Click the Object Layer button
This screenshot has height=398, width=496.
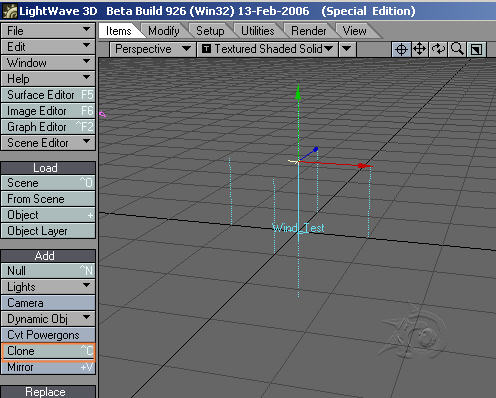pos(48,231)
